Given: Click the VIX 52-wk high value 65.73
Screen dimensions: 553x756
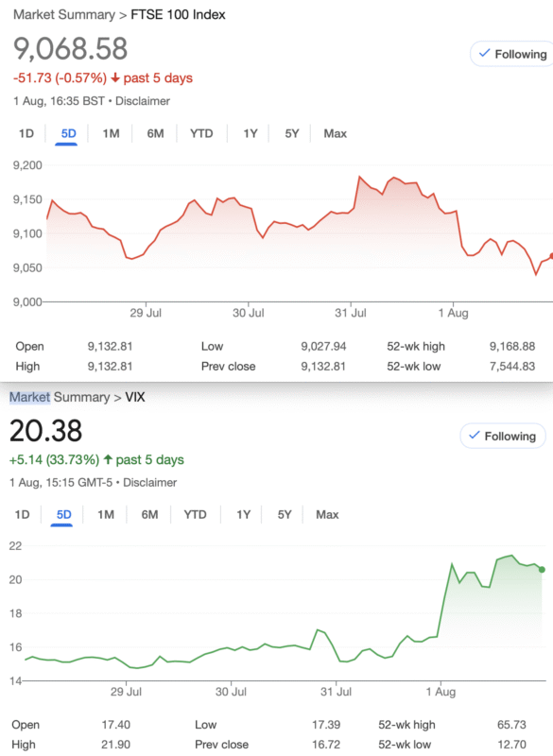Looking at the screenshot, I should click(511, 725).
